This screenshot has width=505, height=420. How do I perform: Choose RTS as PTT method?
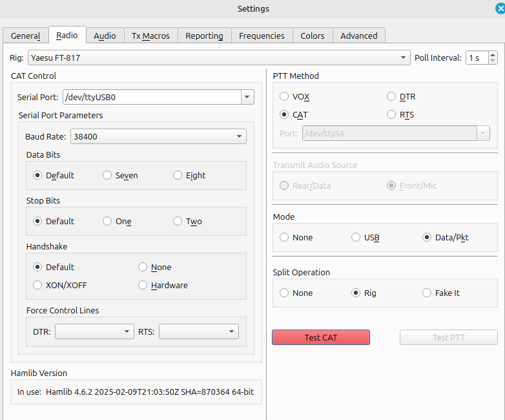[400, 114]
